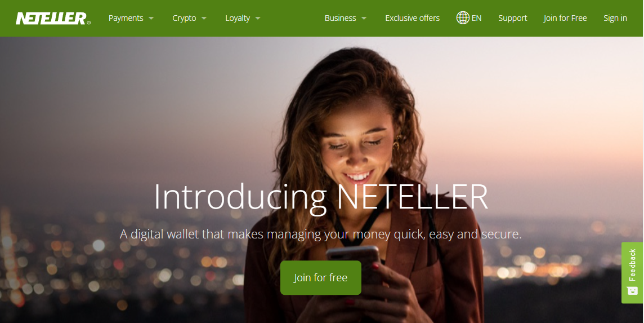Open the Loyalty menu label
The width and height of the screenshot is (644, 323).
(238, 18)
